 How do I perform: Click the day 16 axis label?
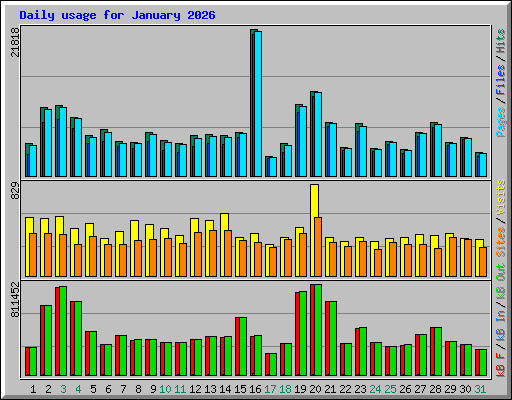pyautogui.click(x=255, y=389)
